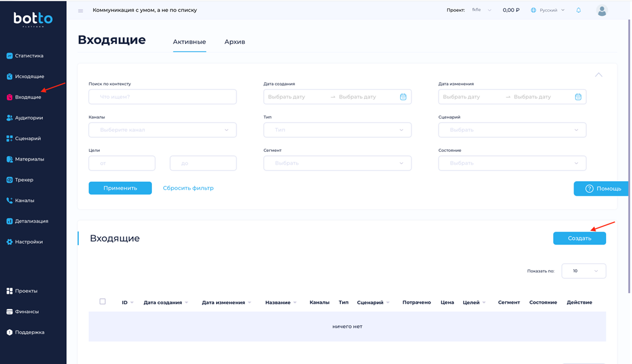The image size is (632, 364).
Task: Click the Статистика sidebar icon
Action: [9, 56]
